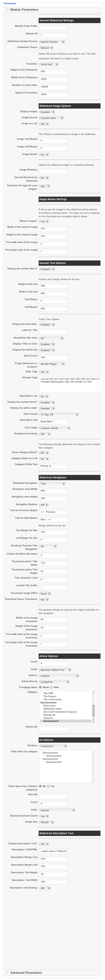Choose Yes for fetch items from children
Screen dimensions: 105x980
click(48, 786)
